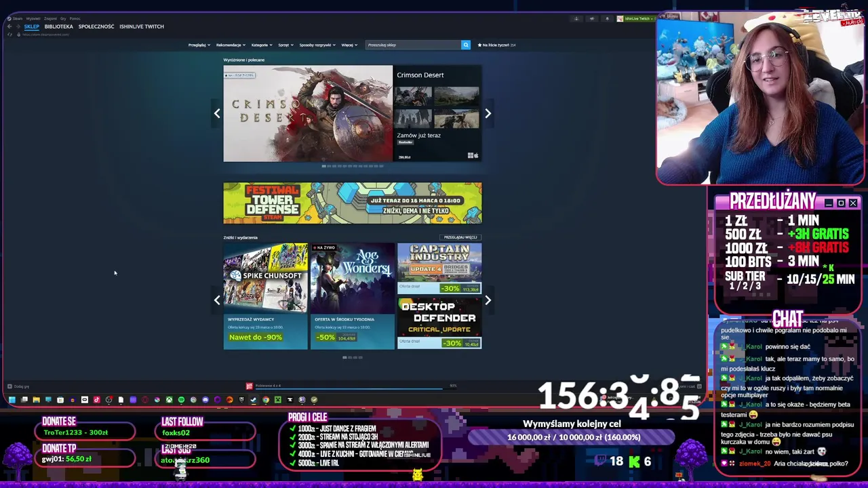Click Zamów już teraz for Crimson Desert
This screenshot has height=488, width=868.
point(418,136)
